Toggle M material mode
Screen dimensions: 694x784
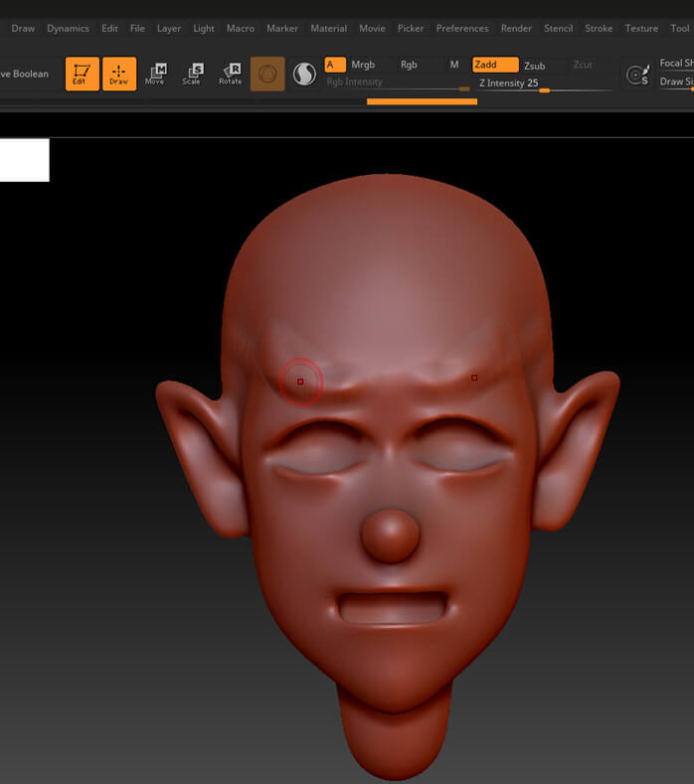[453, 65]
